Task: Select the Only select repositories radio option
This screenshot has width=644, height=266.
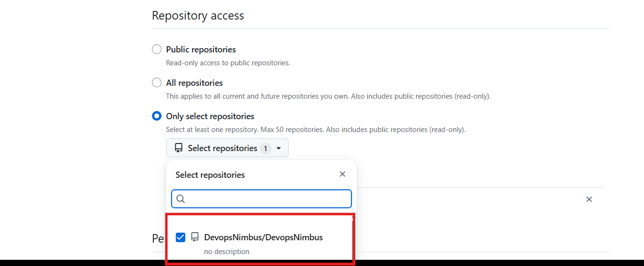Action: tap(157, 116)
